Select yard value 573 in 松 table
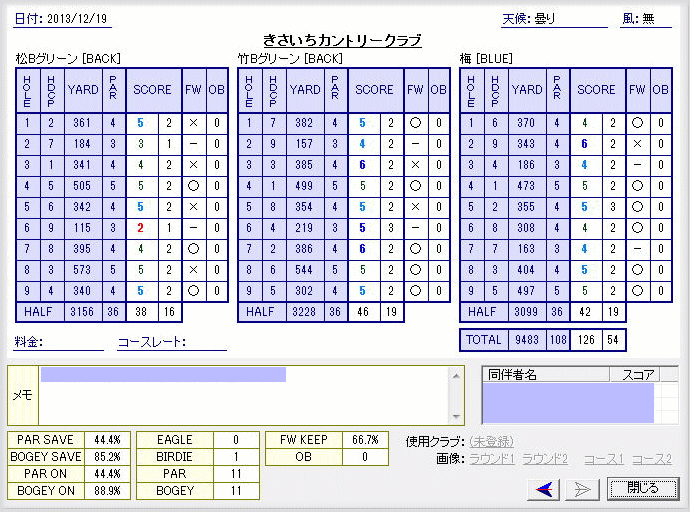The height and width of the screenshot is (512, 690). (x=82, y=270)
